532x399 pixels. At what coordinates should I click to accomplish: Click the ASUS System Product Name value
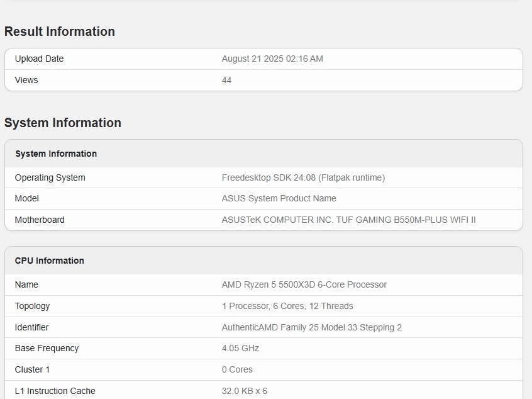point(279,198)
